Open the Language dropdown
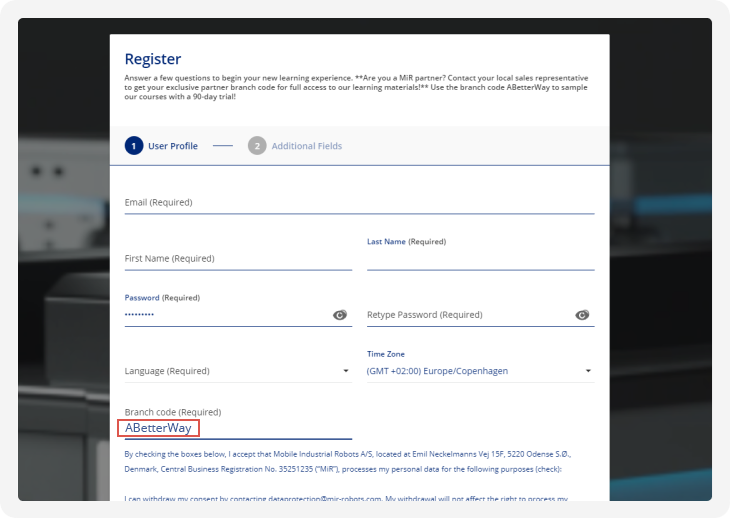 click(238, 371)
